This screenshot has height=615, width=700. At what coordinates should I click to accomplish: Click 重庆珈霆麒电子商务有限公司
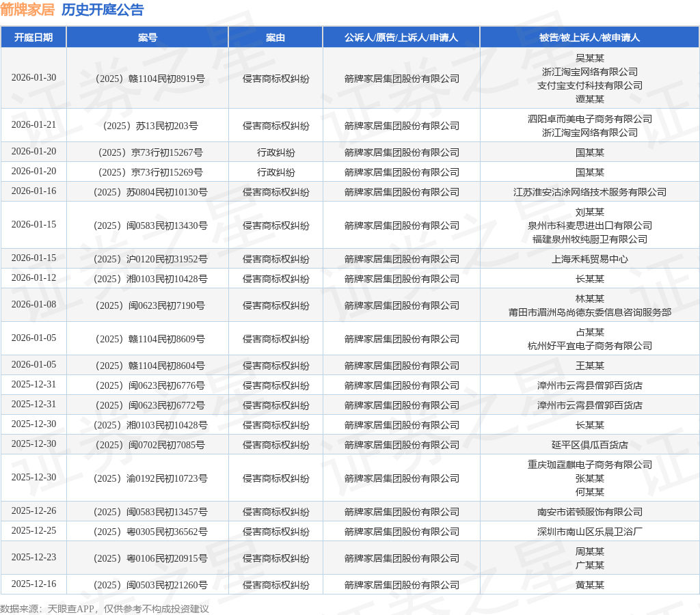pyautogui.click(x=589, y=465)
